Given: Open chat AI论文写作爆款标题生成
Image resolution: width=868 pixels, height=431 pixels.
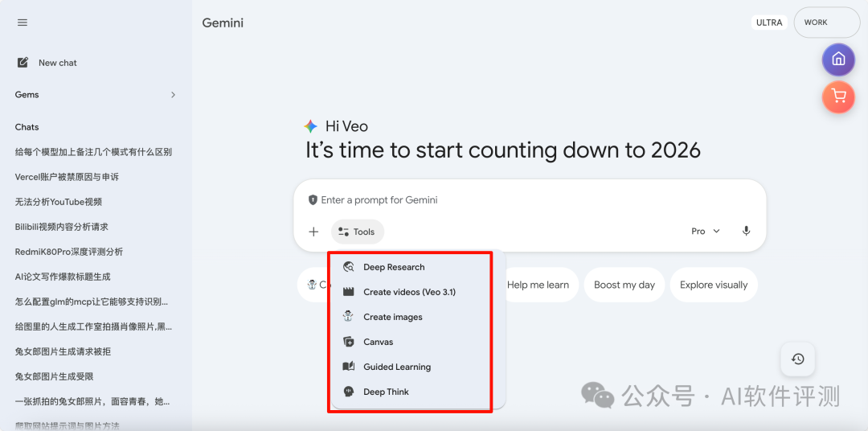Looking at the screenshot, I should coord(63,277).
